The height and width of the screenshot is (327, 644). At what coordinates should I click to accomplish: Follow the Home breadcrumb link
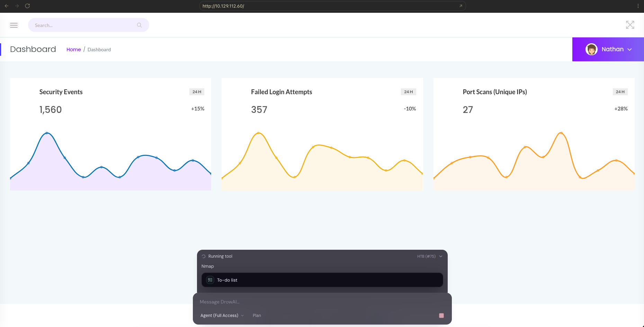pos(74,50)
